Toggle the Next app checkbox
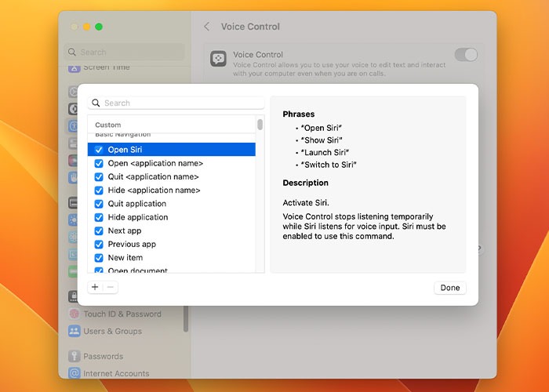Screen dimensions: 549x392 click(99, 231)
